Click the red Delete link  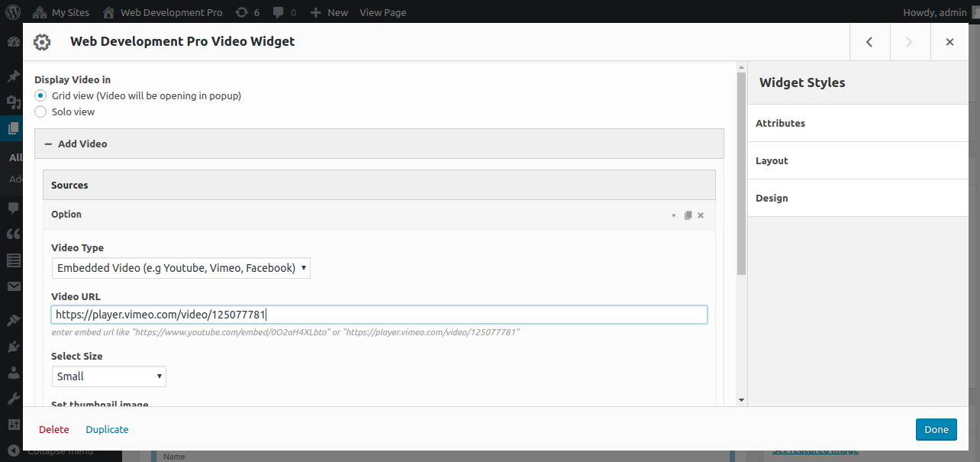[54, 429]
